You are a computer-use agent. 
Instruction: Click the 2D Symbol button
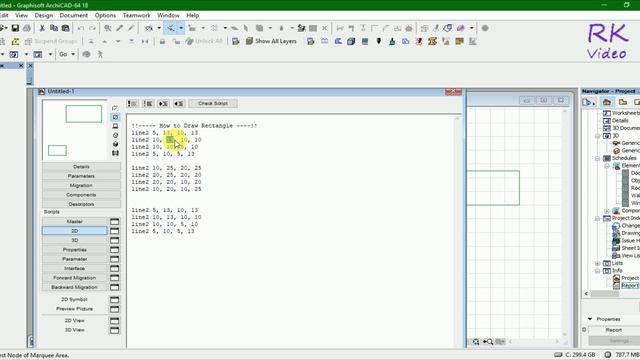coord(75,299)
